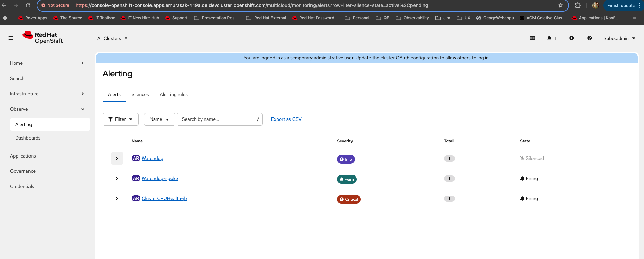
Task: Go back with browser back arrow
Action: (x=4, y=5)
